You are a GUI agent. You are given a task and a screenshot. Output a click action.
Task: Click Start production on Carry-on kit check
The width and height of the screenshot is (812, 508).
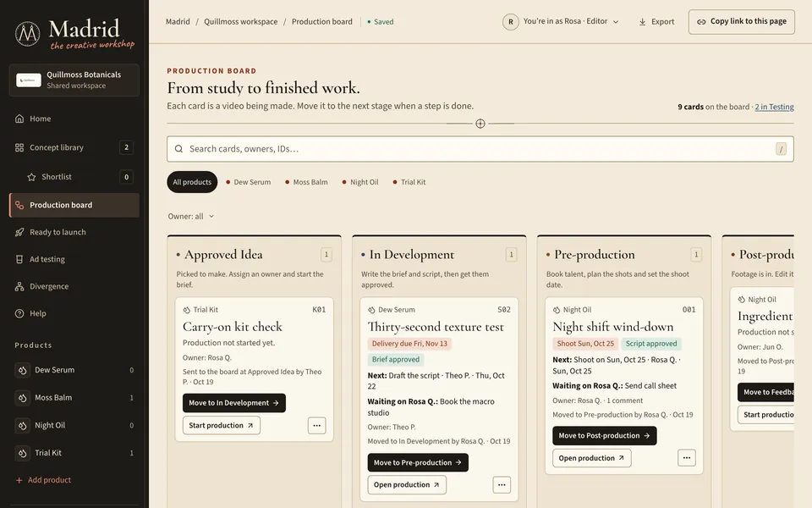[221, 426]
